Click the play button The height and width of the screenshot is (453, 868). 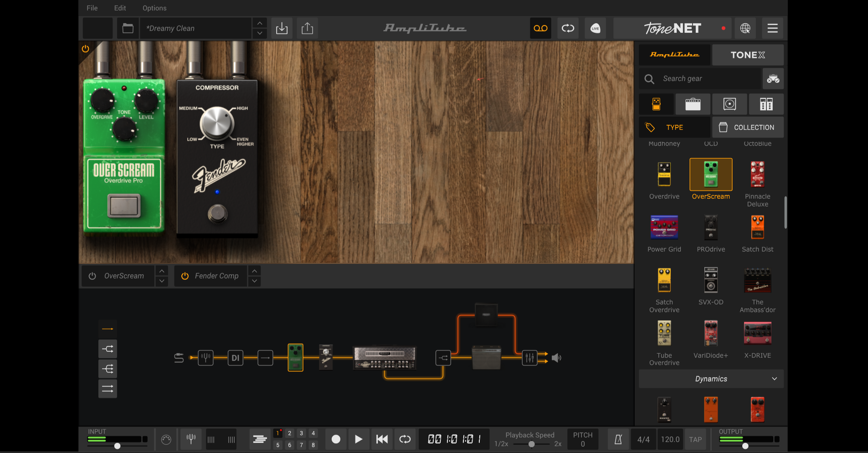[x=359, y=439]
